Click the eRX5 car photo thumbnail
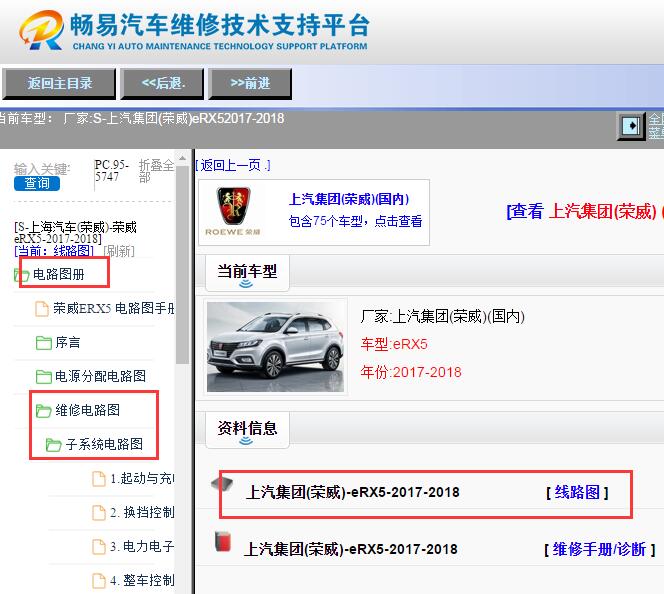The image size is (664, 594). 276,347
